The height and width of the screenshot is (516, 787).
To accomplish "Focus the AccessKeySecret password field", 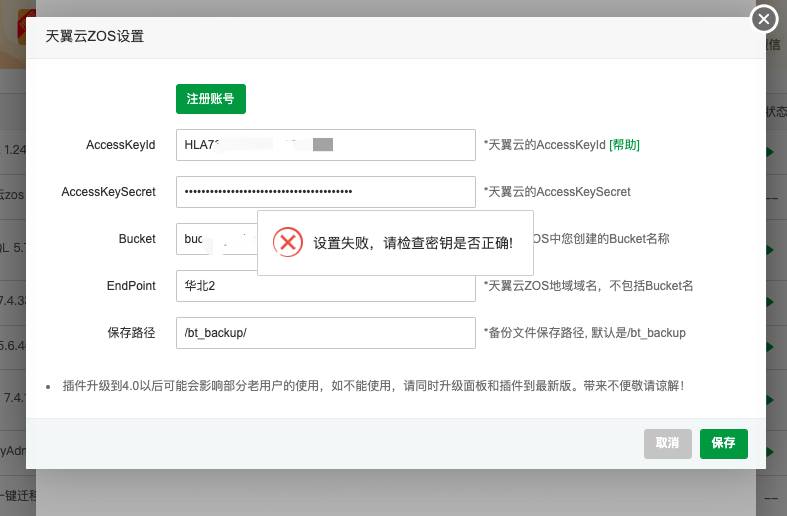I will point(326,192).
